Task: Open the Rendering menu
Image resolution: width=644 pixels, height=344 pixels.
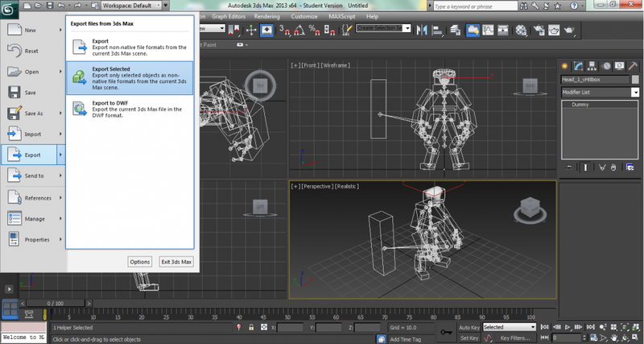Action: pos(266,16)
